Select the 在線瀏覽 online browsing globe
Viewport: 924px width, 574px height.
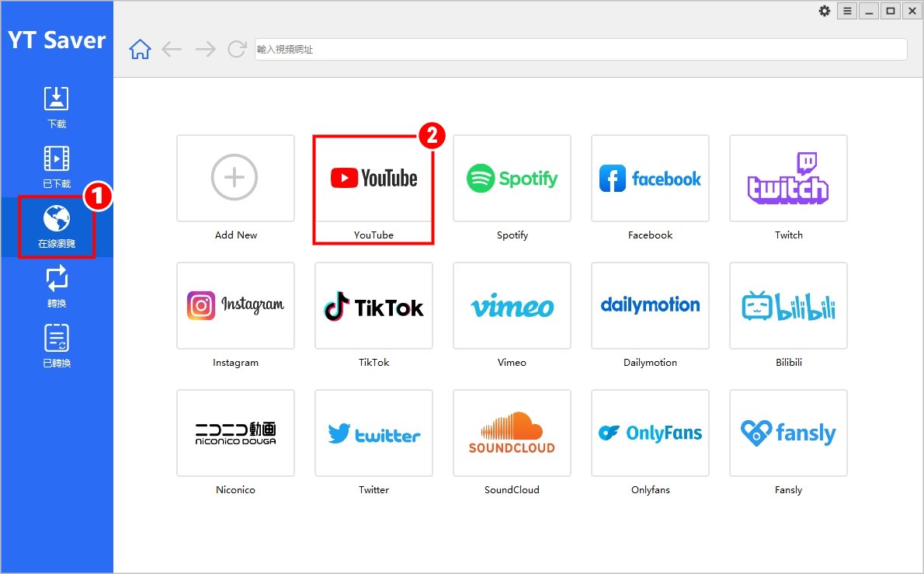[x=57, y=227]
